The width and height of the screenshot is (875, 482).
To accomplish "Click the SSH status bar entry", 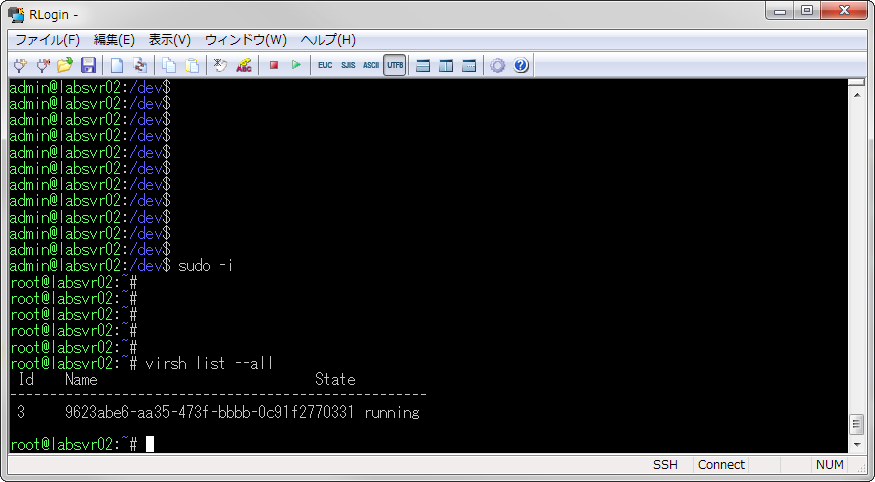I will 665,465.
